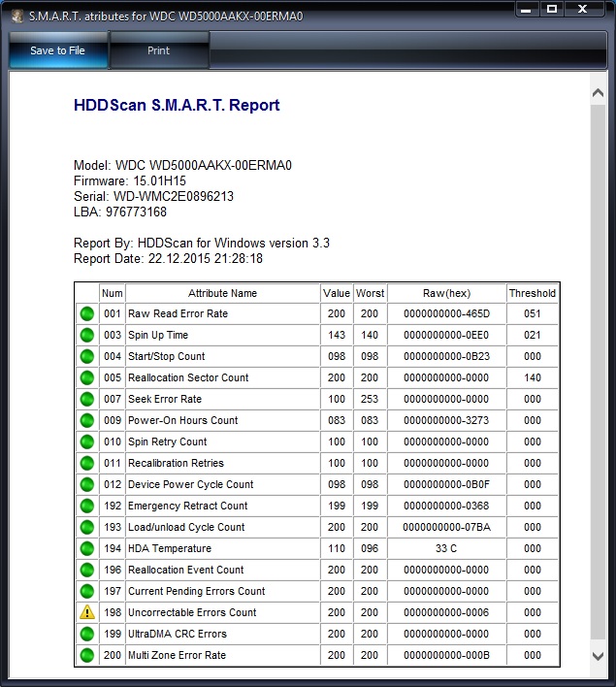The height and width of the screenshot is (687, 616).
Task: Click the Uncorrectable Errors Count attribute name
Action: click(192, 612)
